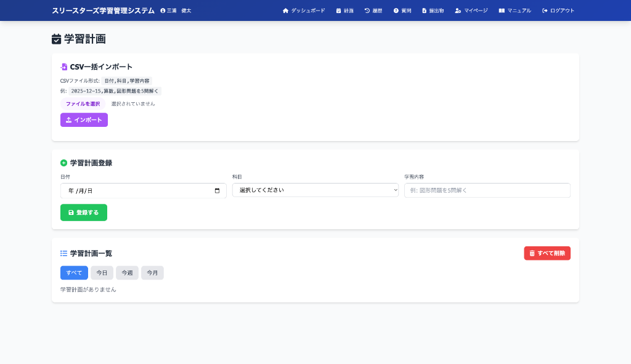Click the green 登録する button
Image resolution: width=631 pixels, height=364 pixels.
coord(84,212)
